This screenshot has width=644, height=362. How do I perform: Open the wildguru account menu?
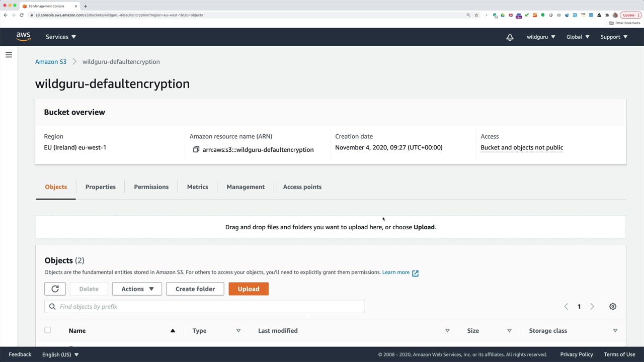pos(541,37)
